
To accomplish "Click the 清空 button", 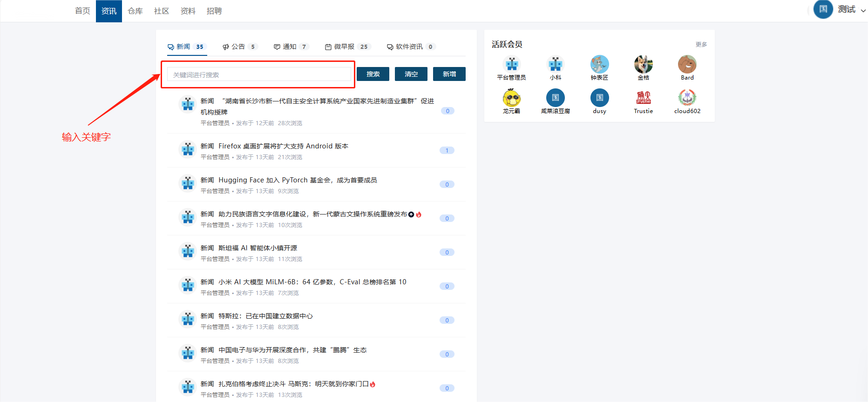I will (x=411, y=74).
